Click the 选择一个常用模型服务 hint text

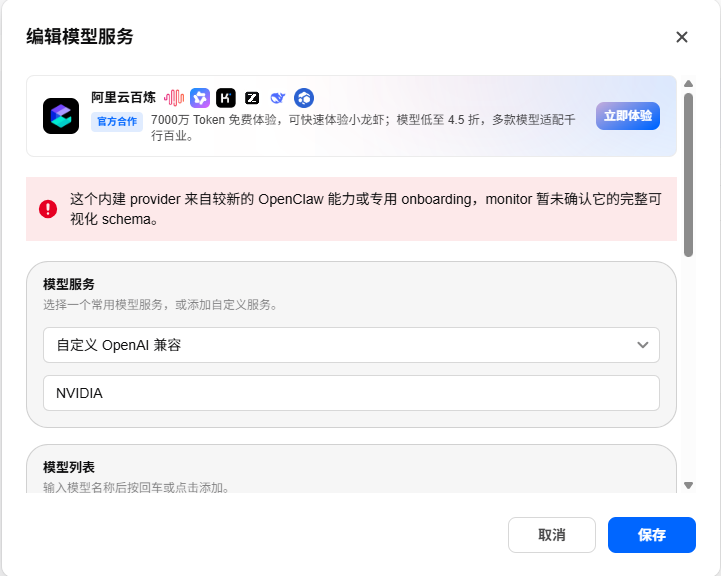pos(161,305)
